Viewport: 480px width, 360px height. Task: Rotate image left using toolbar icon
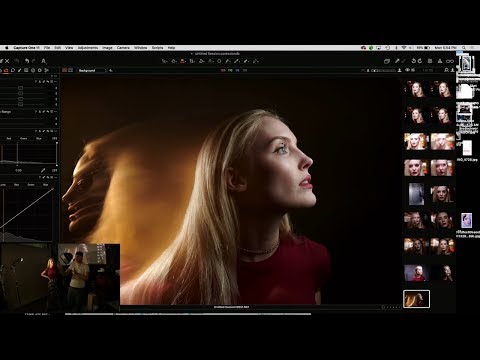(x=414, y=61)
